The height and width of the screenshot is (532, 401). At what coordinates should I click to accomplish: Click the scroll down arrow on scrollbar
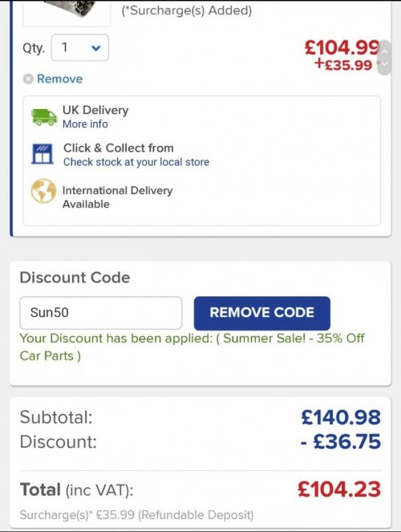[385, 64]
